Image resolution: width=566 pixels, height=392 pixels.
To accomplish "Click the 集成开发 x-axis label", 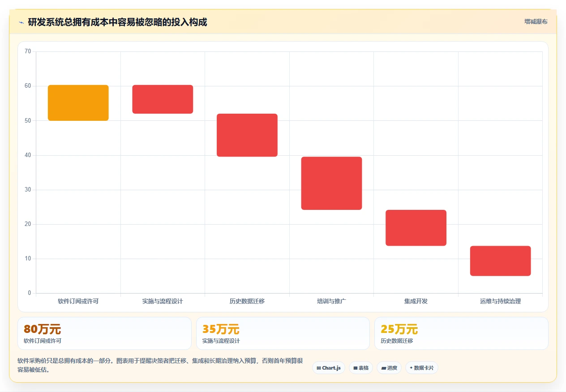I will click(x=416, y=301).
